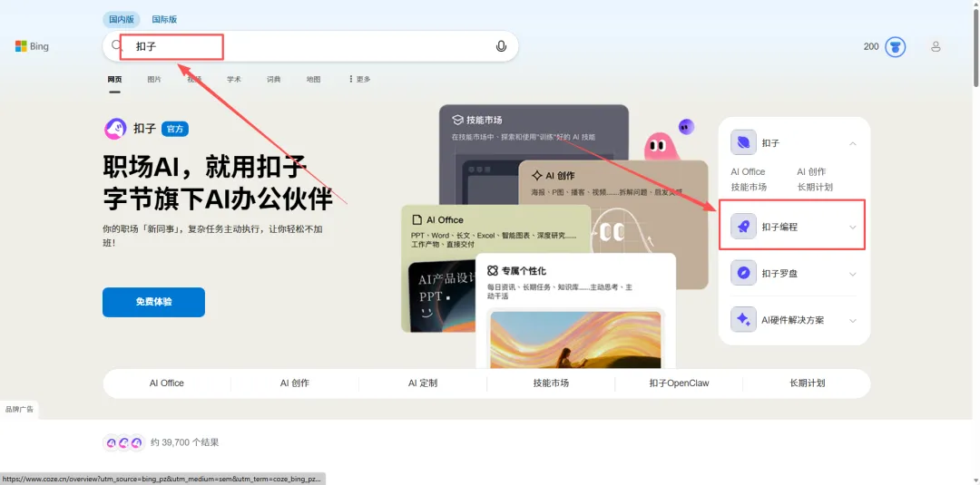The width and height of the screenshot is (980, 485).
Task: Open 长期计划 under 扣子 side panel
Action: (x=815, y=187)
